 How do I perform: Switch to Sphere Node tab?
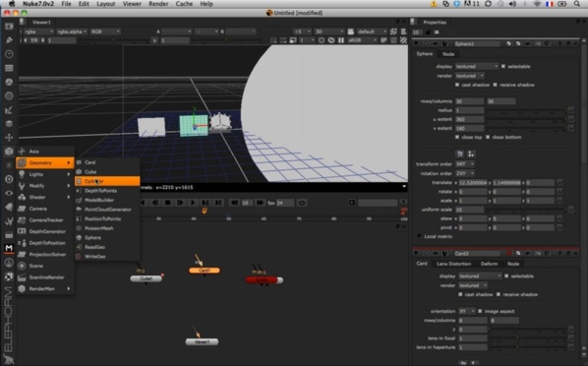(x=448, y=54)
